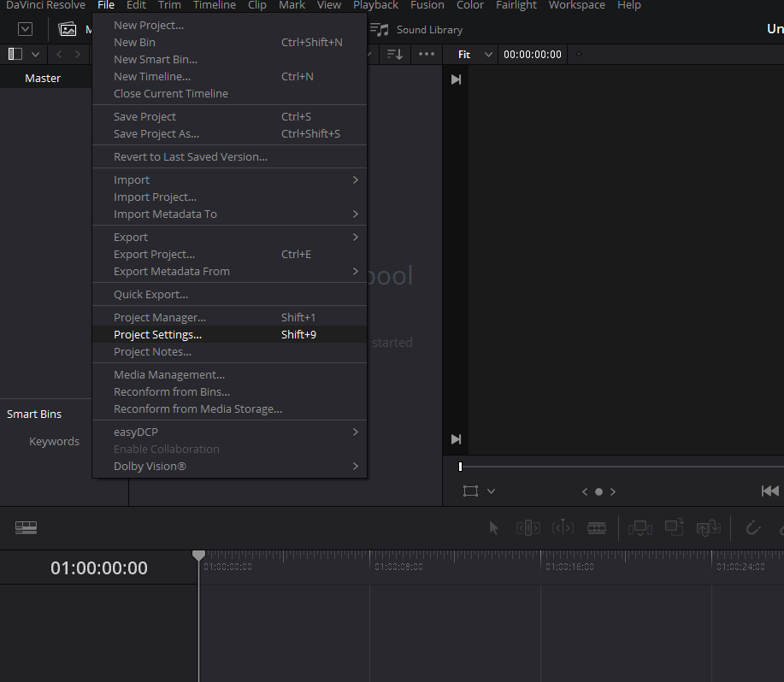Open the Edit menu

click(x=136, y=5)
